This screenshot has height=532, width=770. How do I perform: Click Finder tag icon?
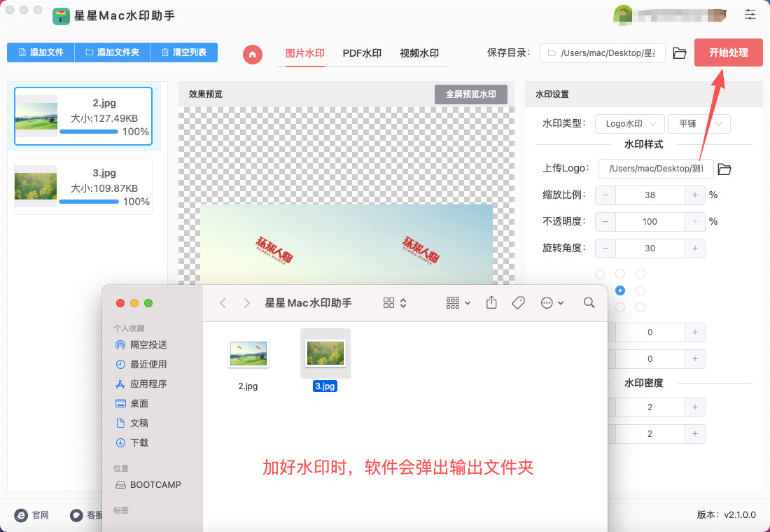click(518, 303)
